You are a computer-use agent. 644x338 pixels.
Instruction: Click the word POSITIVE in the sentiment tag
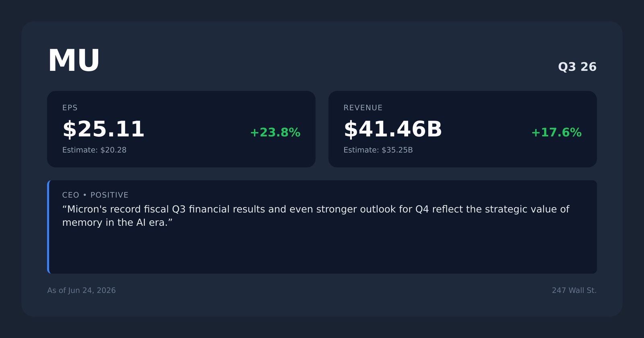coord(109,195)
